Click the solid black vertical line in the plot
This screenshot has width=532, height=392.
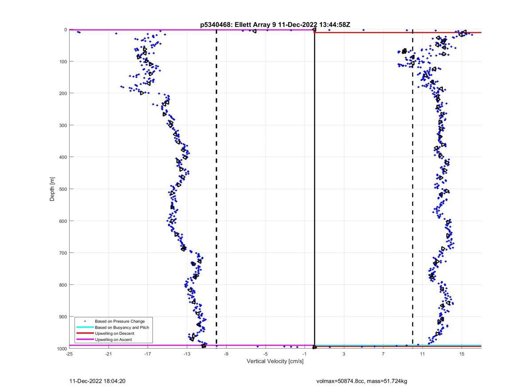(x=314, y=189)
